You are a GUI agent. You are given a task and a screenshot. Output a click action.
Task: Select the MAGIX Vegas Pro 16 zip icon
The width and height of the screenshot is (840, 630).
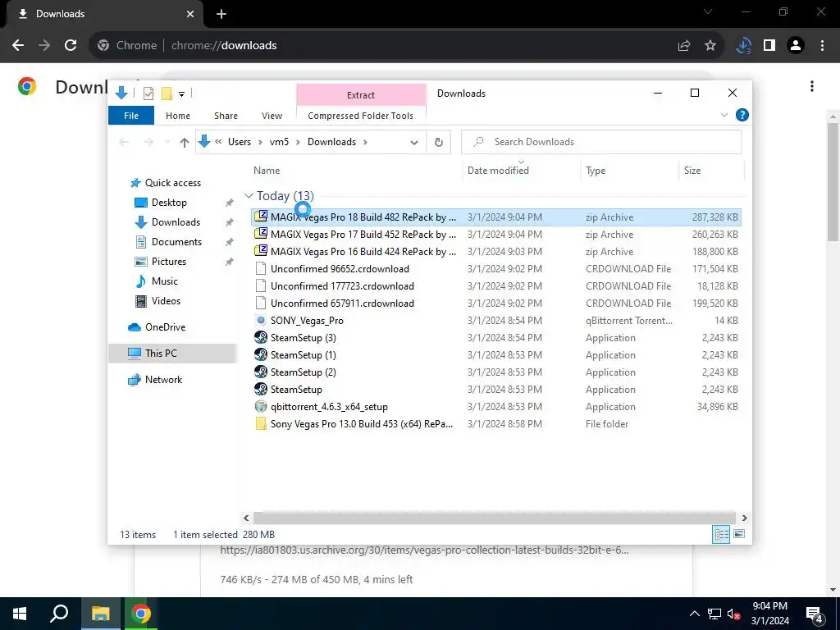coord(261,251)
